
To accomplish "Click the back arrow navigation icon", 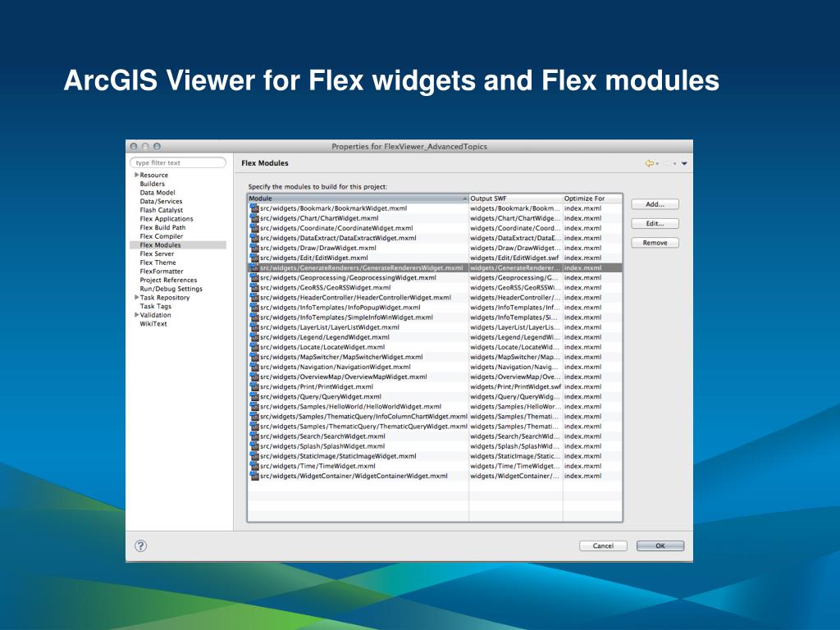I will tap(650, 163).
